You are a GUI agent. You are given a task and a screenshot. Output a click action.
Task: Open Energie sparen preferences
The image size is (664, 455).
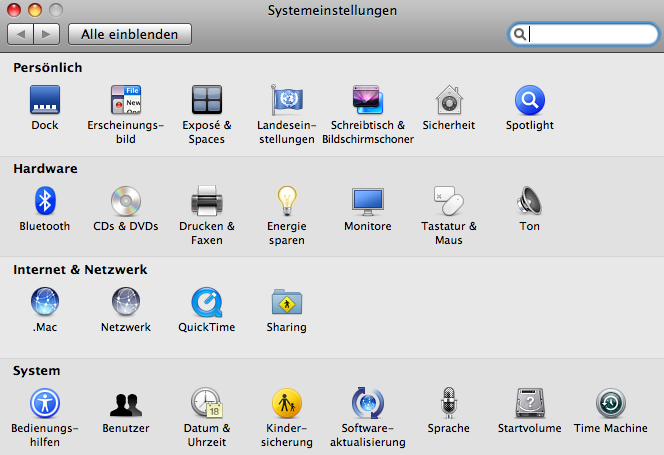(287, 201)
